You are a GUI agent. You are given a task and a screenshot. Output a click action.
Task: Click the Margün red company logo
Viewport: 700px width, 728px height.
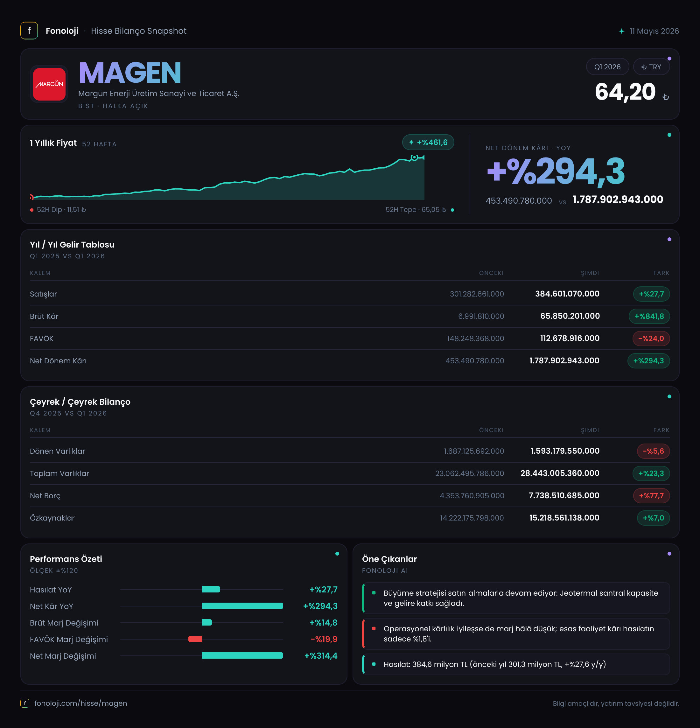click(49, 84)
